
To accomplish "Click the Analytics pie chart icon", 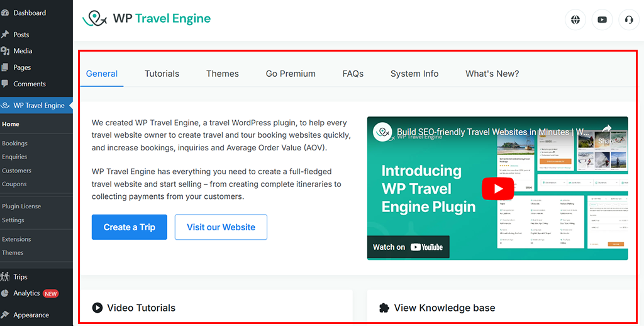I will (x=5, y=293).
